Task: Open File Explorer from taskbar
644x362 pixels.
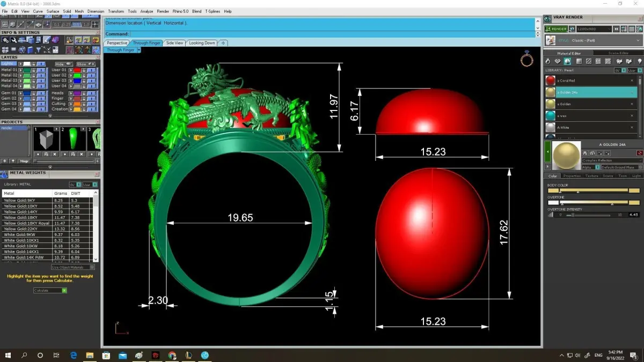Action: coord(90,355)
